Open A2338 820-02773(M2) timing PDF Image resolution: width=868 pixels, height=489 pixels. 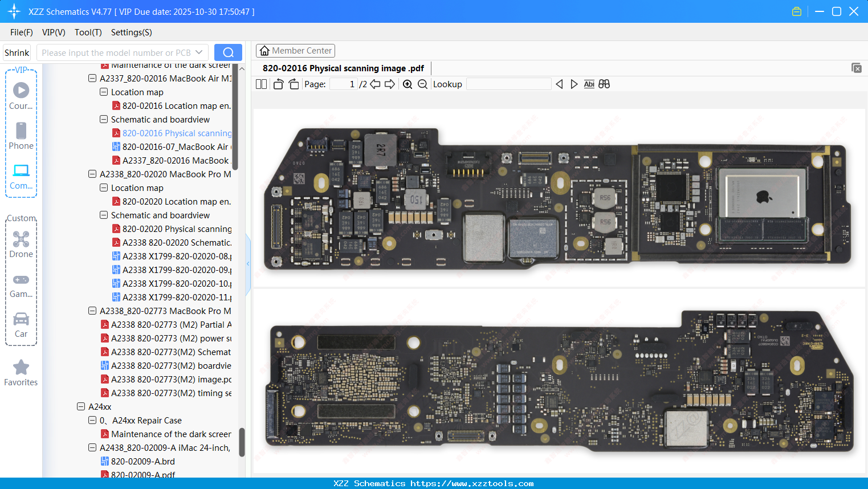pyautogui.click(x=166, y=393)
